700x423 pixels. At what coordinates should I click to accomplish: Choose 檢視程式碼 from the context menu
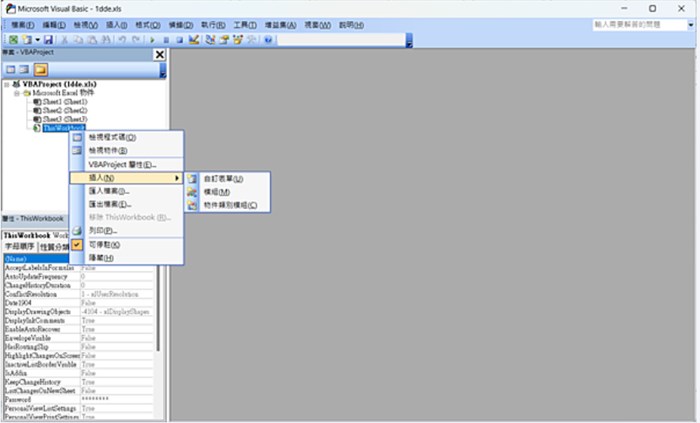tap(112, 137)
